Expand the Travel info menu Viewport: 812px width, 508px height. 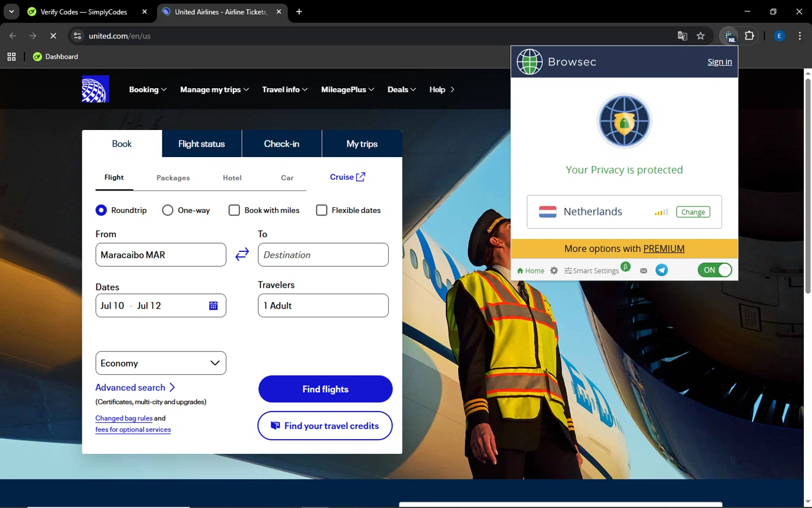click(285, 89)
